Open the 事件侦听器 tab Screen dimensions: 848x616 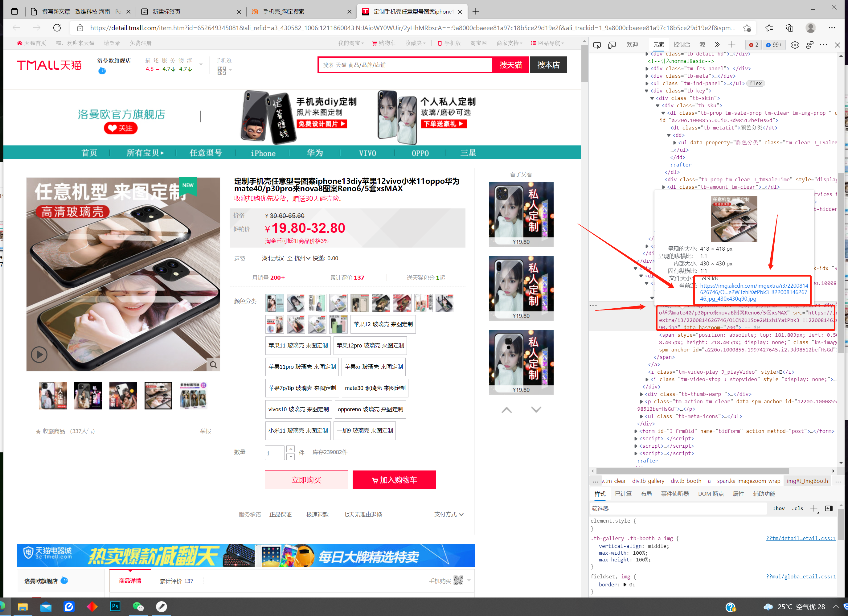675,494
